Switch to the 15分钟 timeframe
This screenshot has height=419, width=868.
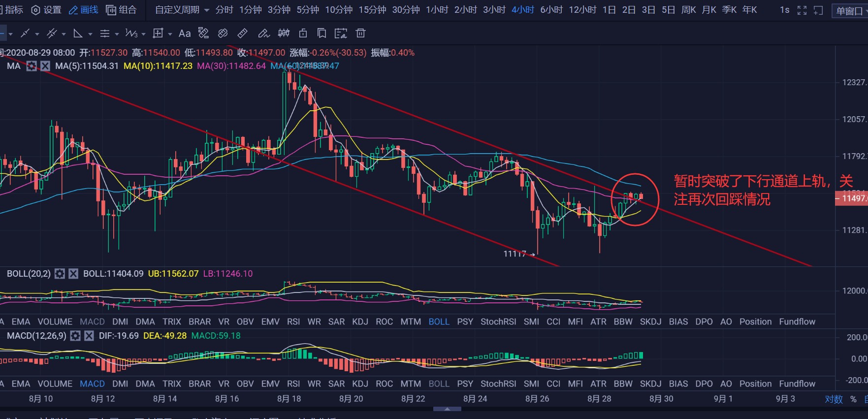pyautogui.click(x=372, y=10)
